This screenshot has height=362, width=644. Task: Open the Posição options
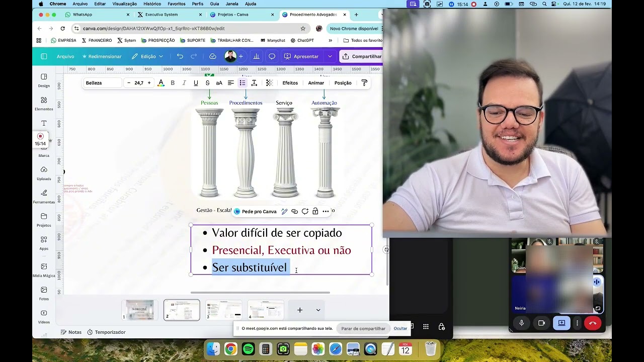pyautogui.click(x=343, y=83)
